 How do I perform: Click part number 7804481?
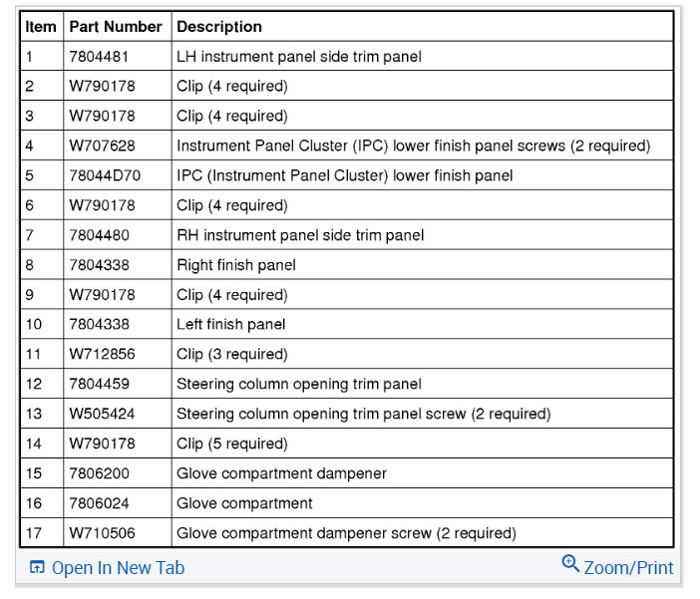pos(99,57)
